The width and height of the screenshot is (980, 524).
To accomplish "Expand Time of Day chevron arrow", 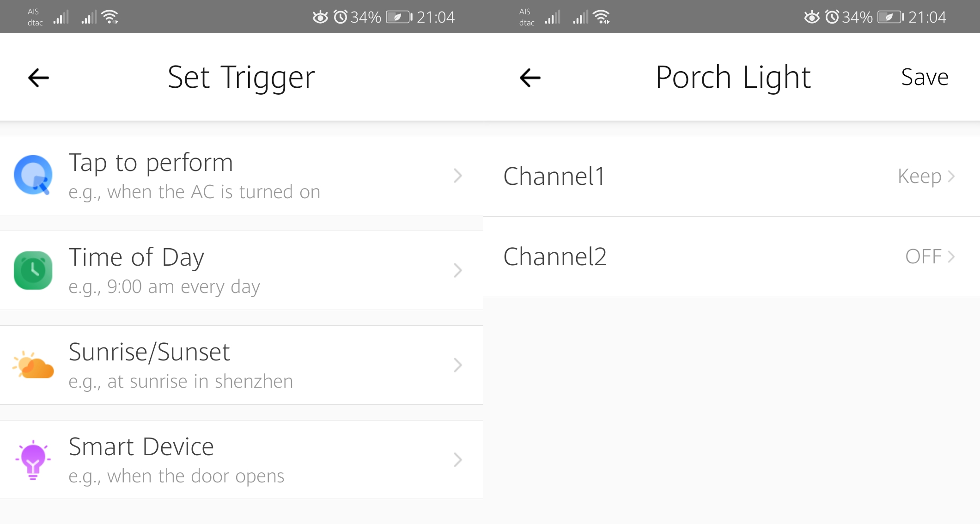I will point(457,270).
